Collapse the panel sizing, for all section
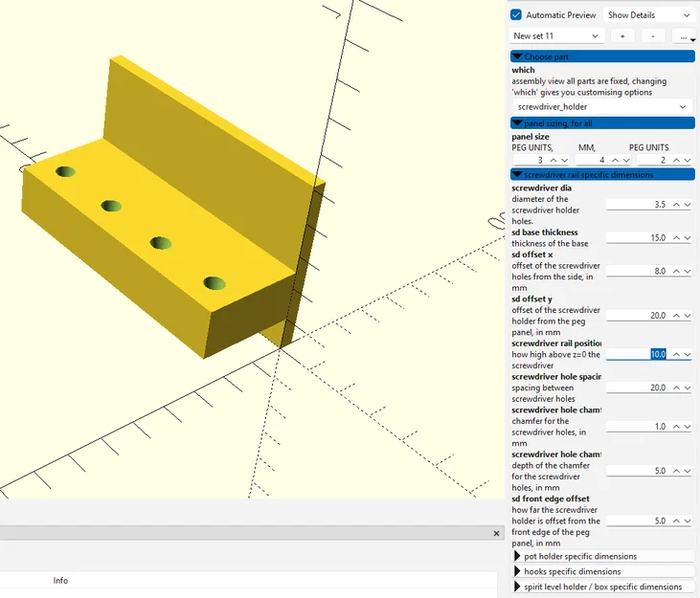The width and height of the screenshot is (700, 598). tap(602, 123)
